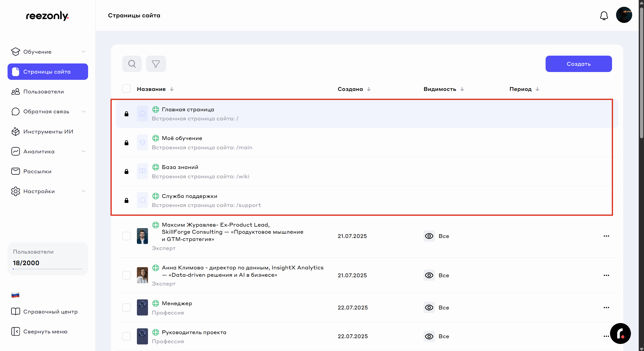The height and width of the screenshot is (351, 644).
Task: Open the filter funnel icon
Action: pos(156,64)
